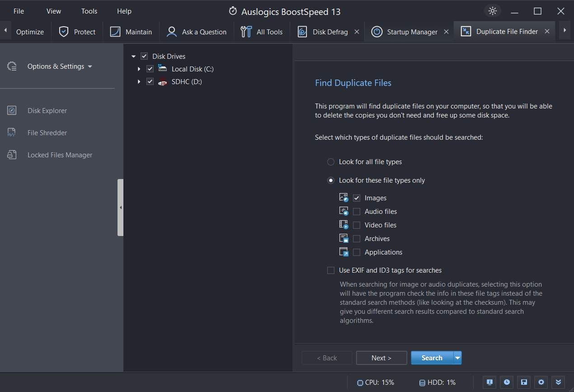Click the Next button
Screen dimensions: 574x392
(381, 358)
